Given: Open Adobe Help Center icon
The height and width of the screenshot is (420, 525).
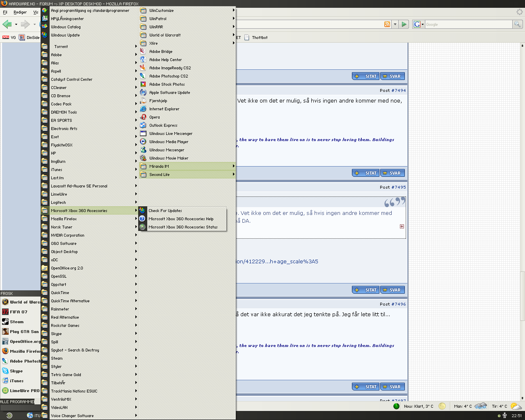Looking at the screenshot, I should pos(143,60).
